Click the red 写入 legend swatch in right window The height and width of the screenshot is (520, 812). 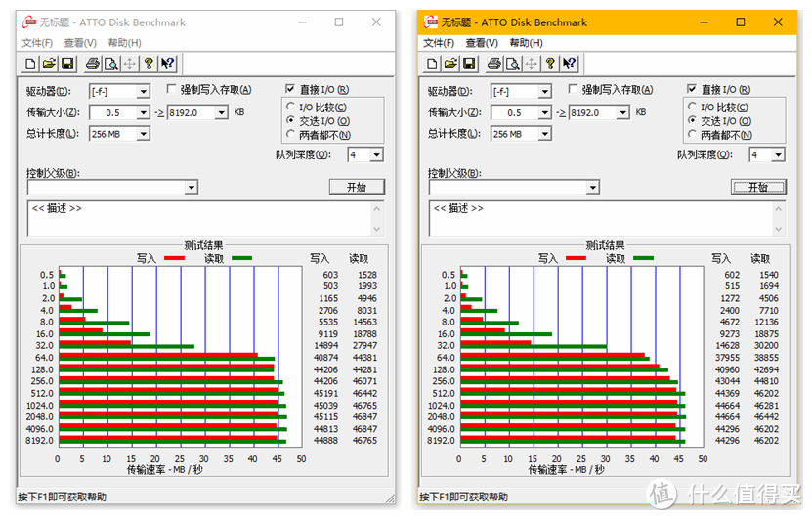tap(576, 258)
